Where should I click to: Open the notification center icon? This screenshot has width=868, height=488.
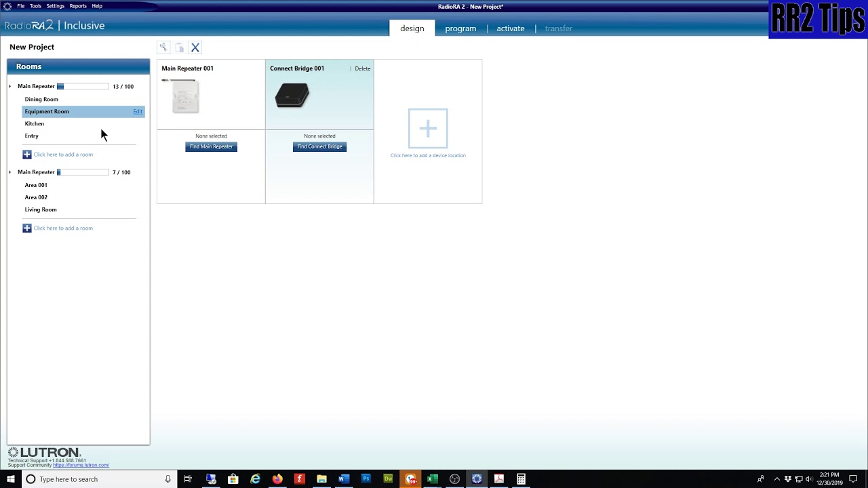click(853, 479)
